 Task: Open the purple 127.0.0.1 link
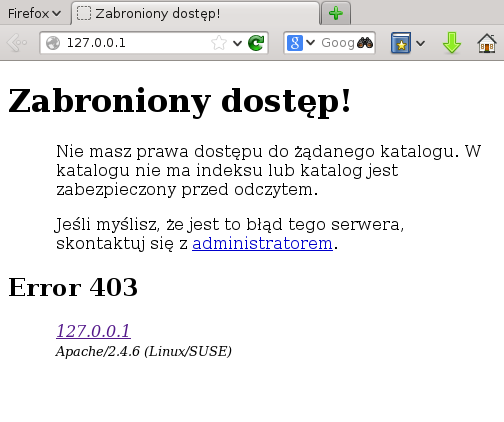tap(93, 331)
